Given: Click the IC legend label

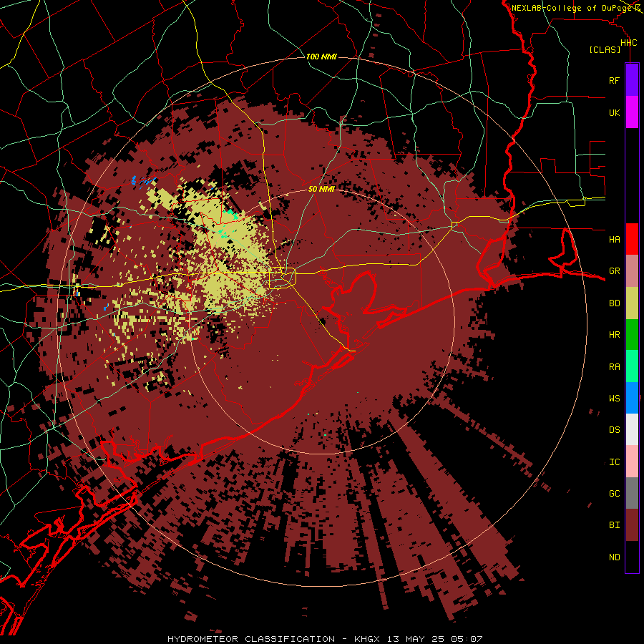Looking at the screenshot, I should [614, 462].
